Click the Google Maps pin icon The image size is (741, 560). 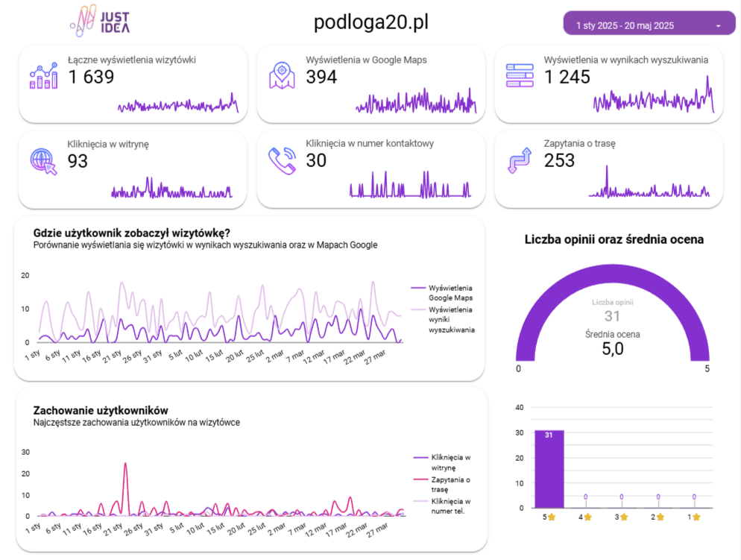point(282,75)
